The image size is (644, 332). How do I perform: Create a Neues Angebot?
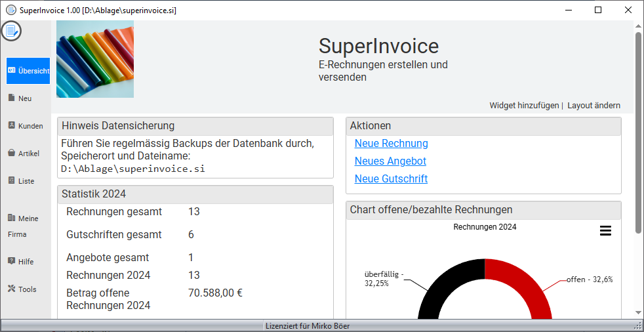[x=390, y=161]
